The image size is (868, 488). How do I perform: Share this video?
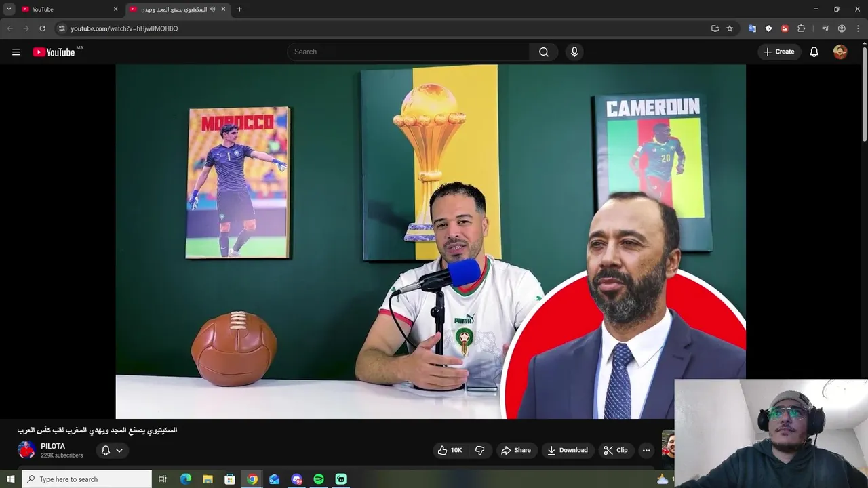pyautogui.click(x=516, y=450)
